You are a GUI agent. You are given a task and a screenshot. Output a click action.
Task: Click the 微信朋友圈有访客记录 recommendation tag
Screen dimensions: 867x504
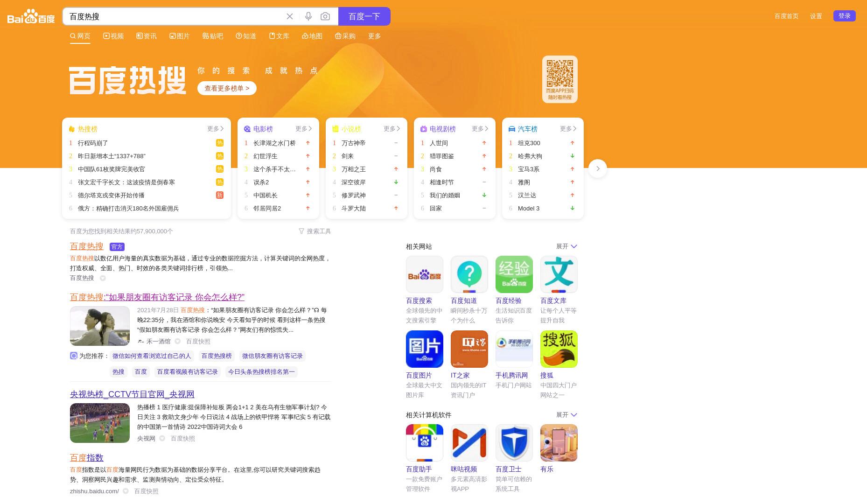pyautogui.click(x=273, y=356)
